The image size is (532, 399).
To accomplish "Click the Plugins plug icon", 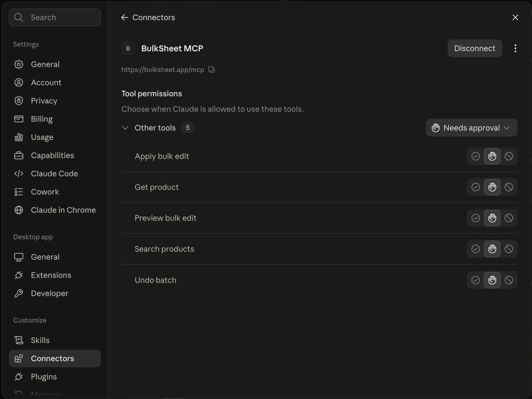I will coord(19,377).
